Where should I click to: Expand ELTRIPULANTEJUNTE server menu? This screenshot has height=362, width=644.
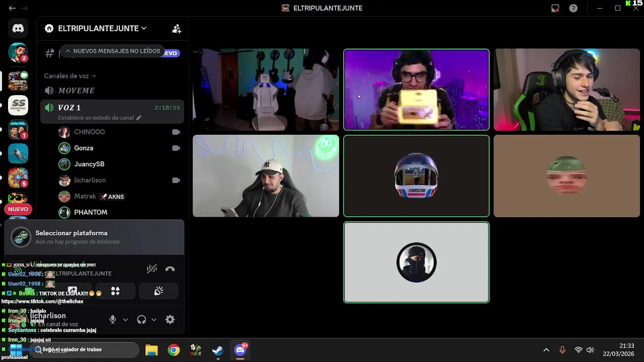(102, 29)
